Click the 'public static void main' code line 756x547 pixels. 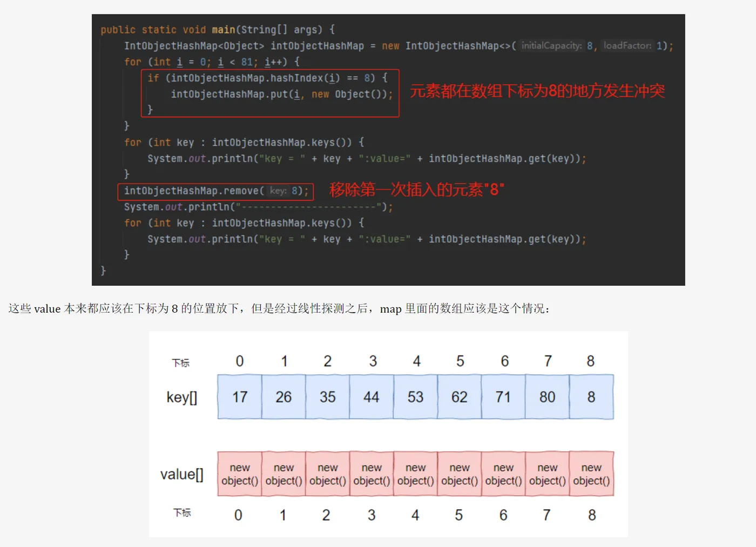point(218,30)
